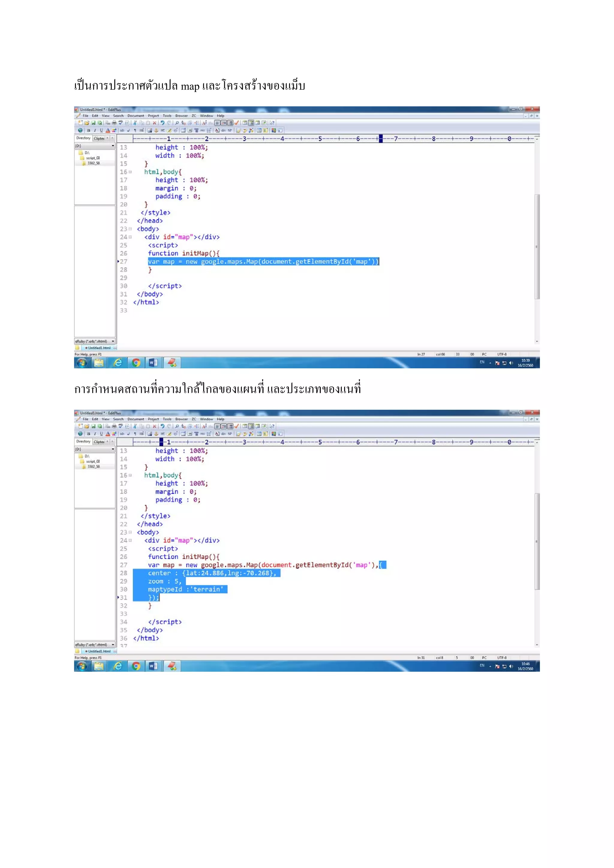Viewport: 614px width, 868px height.
Task: Collapse line 16 fold marker in top editor
Action: 130,172
